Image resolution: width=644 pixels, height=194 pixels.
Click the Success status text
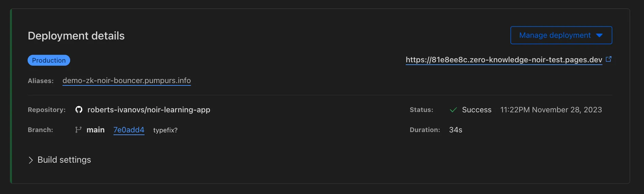[x=476, y=110]
